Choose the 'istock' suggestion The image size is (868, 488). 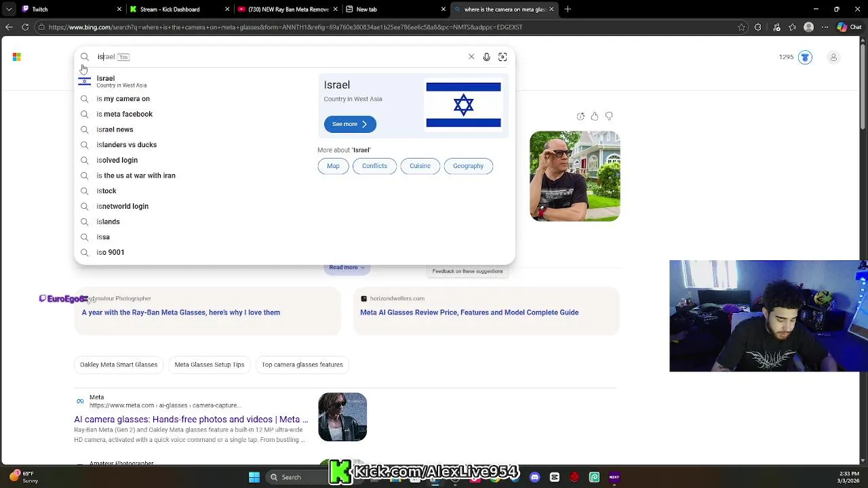click(193, 190)
